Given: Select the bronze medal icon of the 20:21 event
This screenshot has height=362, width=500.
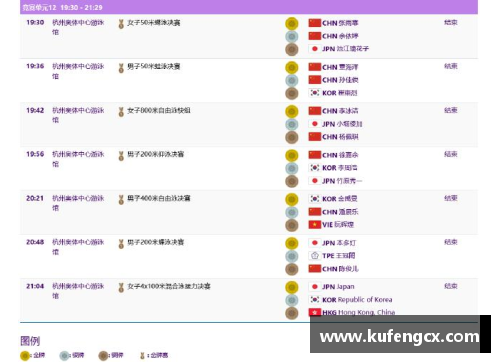Looking at the screenshot, I should click(x=292, y=225).
